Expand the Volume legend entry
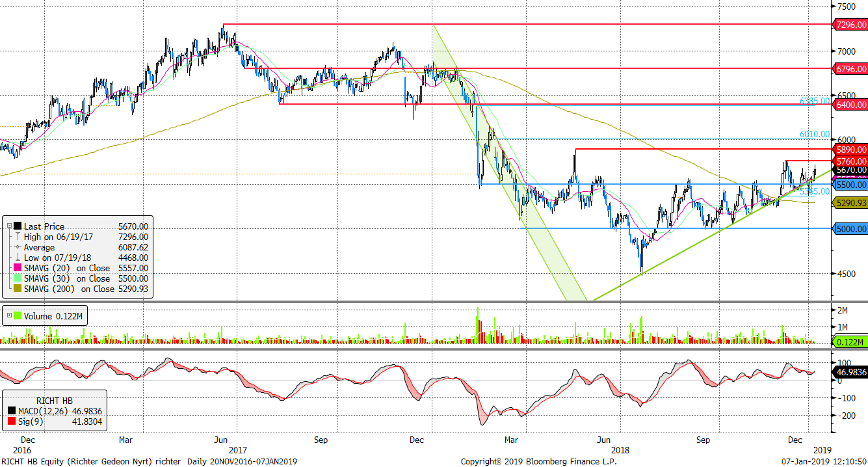 (x=9, y=316)
